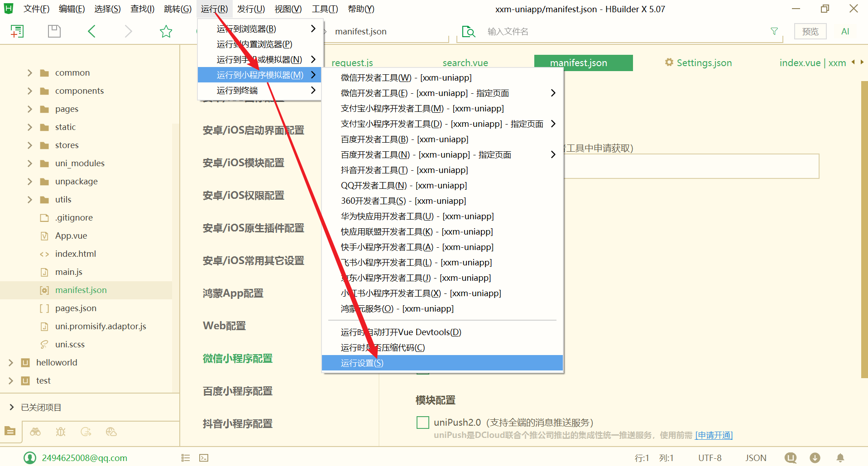The width and height of the screenshot is (868, 466).
Task: Open submenu arrow for 百度开发者工具(N) 指定页面
Action: (x=553, y=155)
